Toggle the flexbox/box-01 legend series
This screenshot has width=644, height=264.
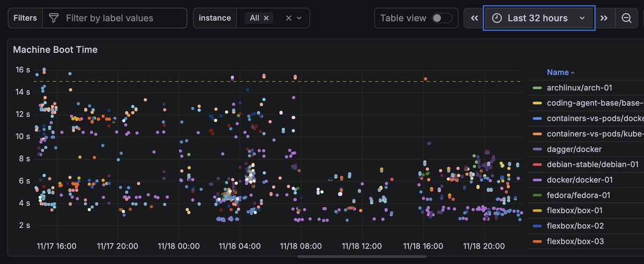[575, 210]
